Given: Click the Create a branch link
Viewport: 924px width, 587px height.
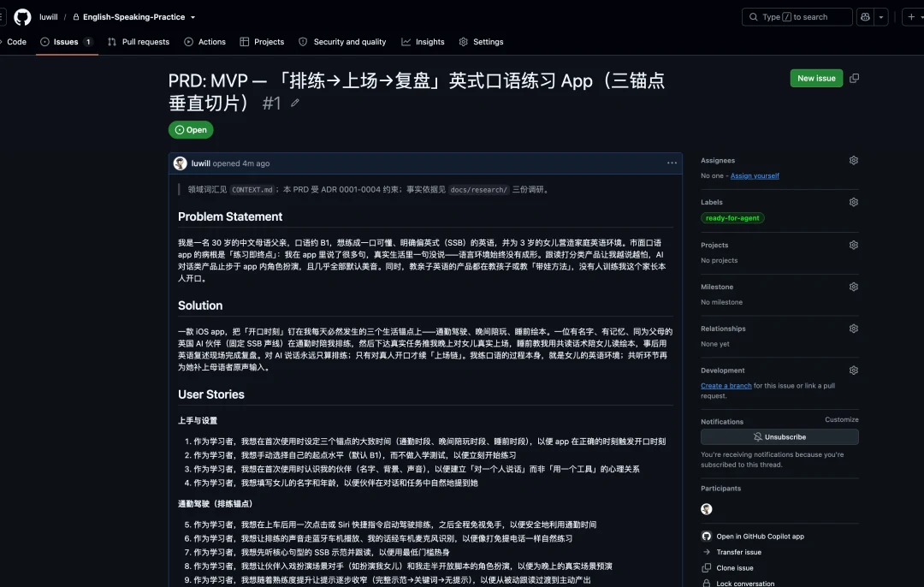Looking at the screenshot, I should [726, 385].
